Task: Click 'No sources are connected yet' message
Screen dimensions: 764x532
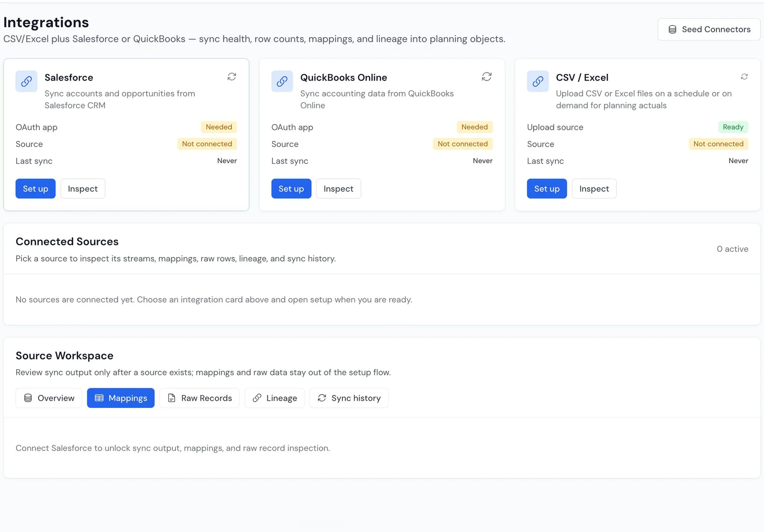Action: (214, 300)
